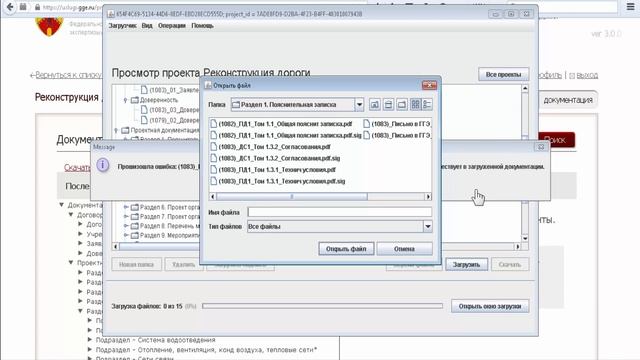The height and width of the screenshot is (360, 640).
Task: Click Загрузить button
Action: click(x=466, y=264)
